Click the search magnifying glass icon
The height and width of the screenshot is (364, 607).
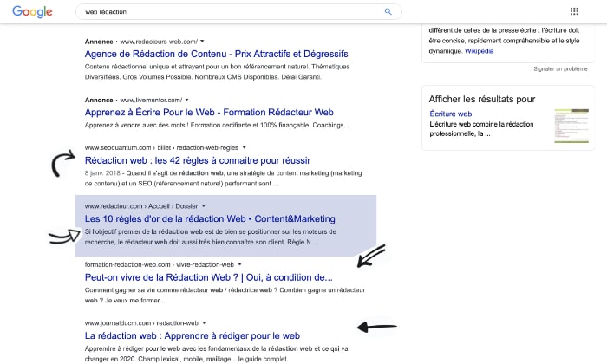pos(388,12)
